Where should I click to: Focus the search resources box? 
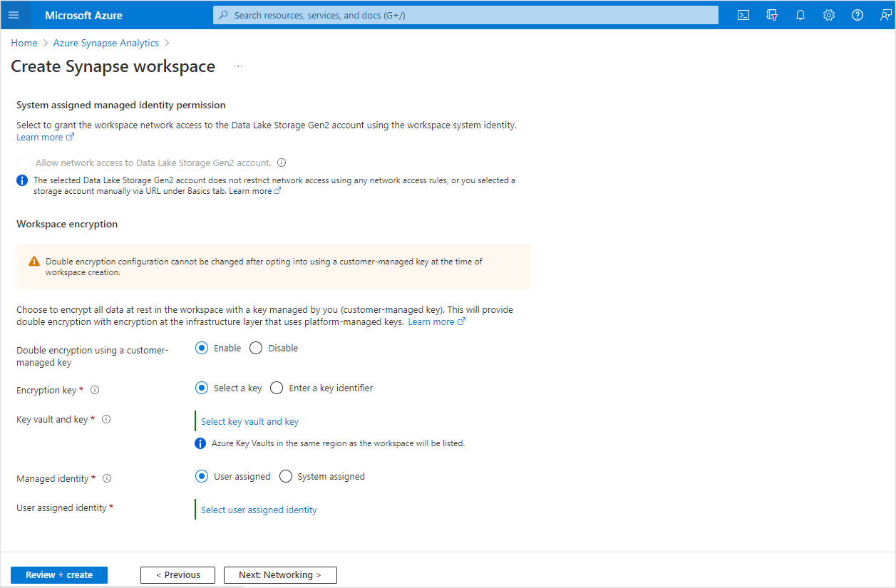(465, 15)
